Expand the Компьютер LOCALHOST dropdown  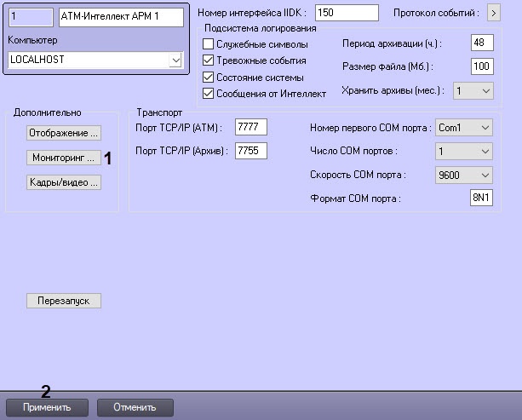175,60
